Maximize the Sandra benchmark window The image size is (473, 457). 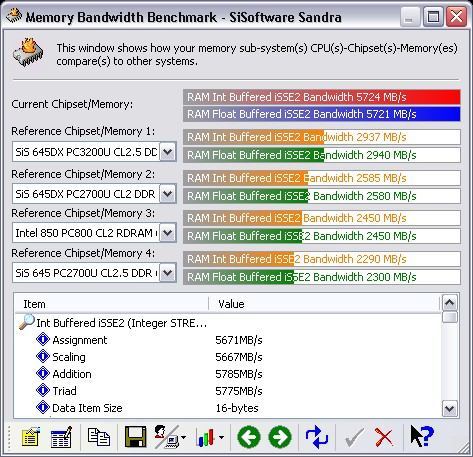click(433, 17)
